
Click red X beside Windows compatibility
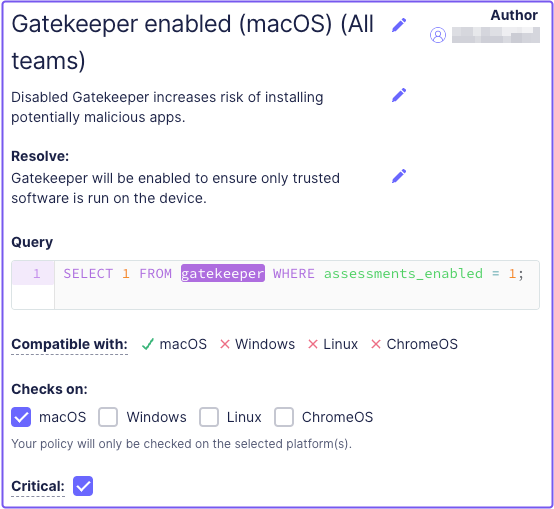click(x=225, y=344)
